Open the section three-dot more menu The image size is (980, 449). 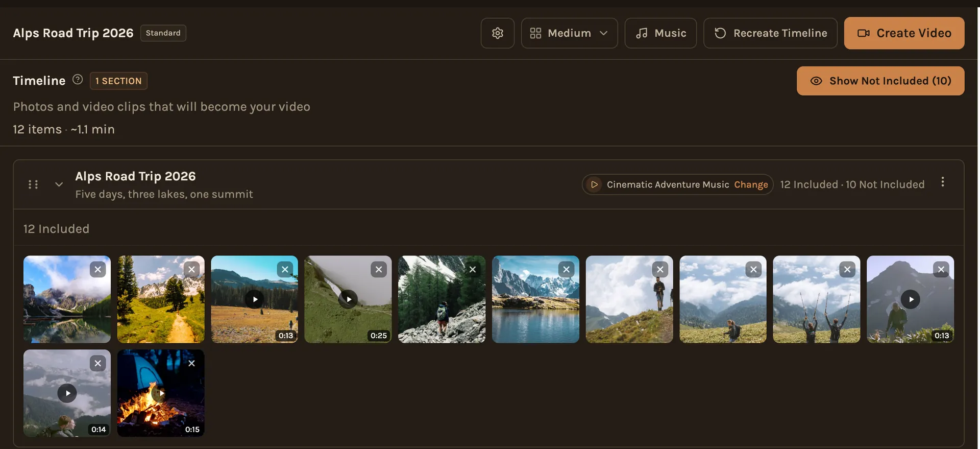pyautogui.click(x=943, y=182)
